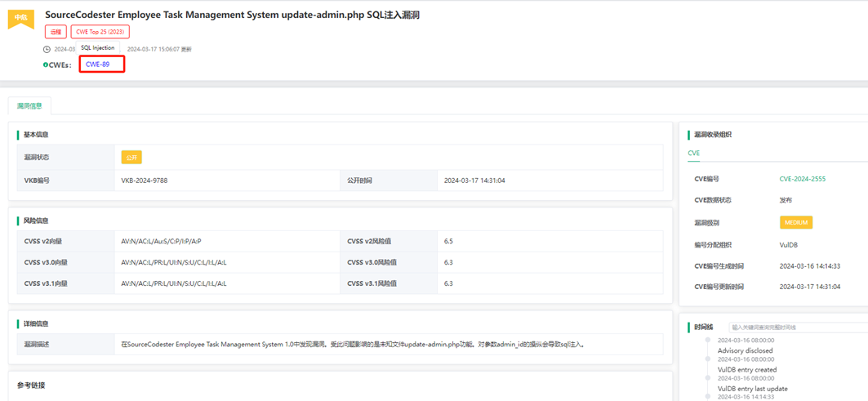Select the CWE Top 25 (2023) tag
This screenshot has width=868, height=401.
(100, 32)
